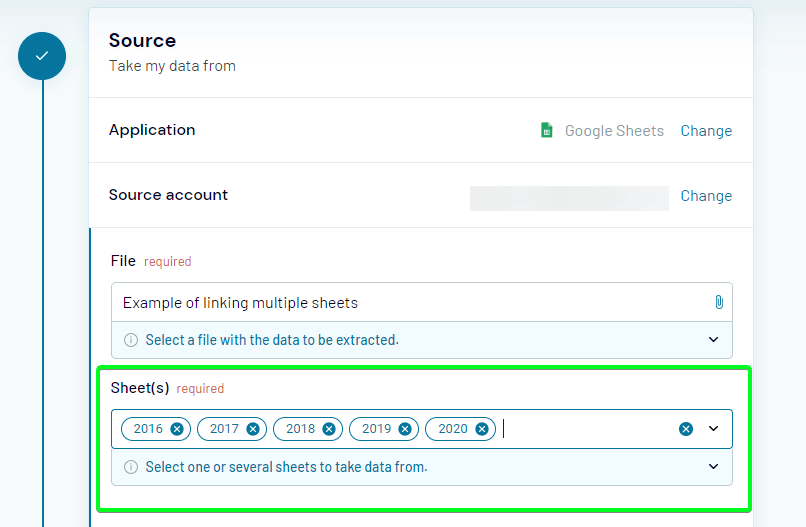This screenshot has height=527, width=806.
Task: Click the Google Sheets application icon
Action: (547, 130)
